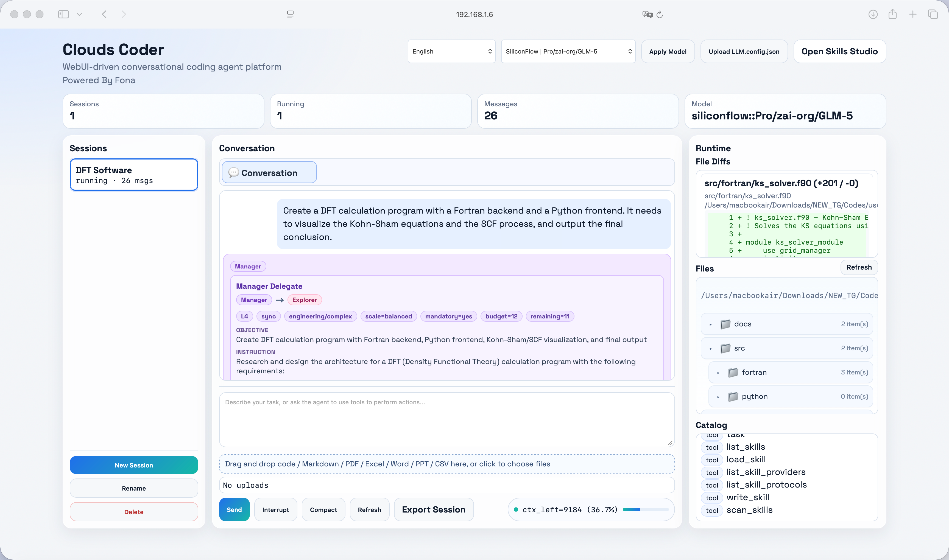The image size is (949, 560).
Task: Start a New Session
Action: coord(134,465)
